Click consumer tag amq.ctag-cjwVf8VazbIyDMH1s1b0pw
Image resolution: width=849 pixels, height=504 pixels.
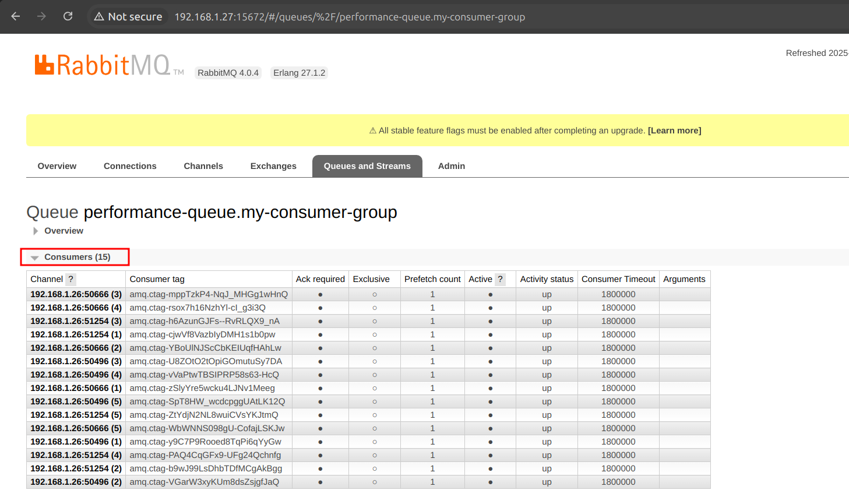pos(202,334)
